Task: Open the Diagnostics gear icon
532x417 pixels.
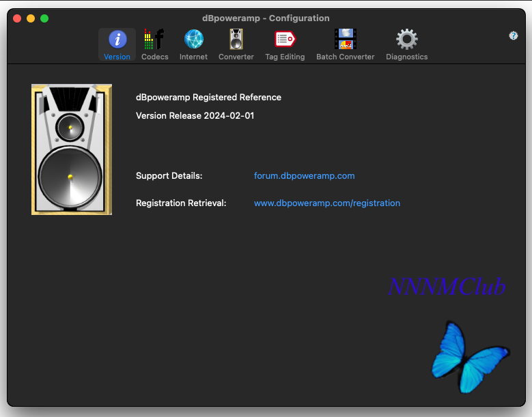Action: (407, 40)
